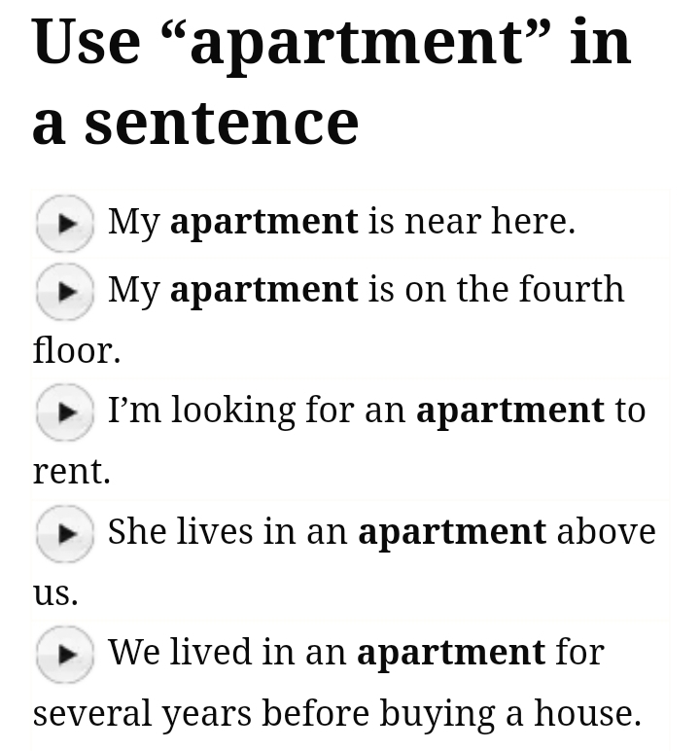Image resolution: width=700 pixels, height=751 pixels.
Task: Click the words "near here" in the first sentence
Action: pyautogui.click(x=489, y=222)
